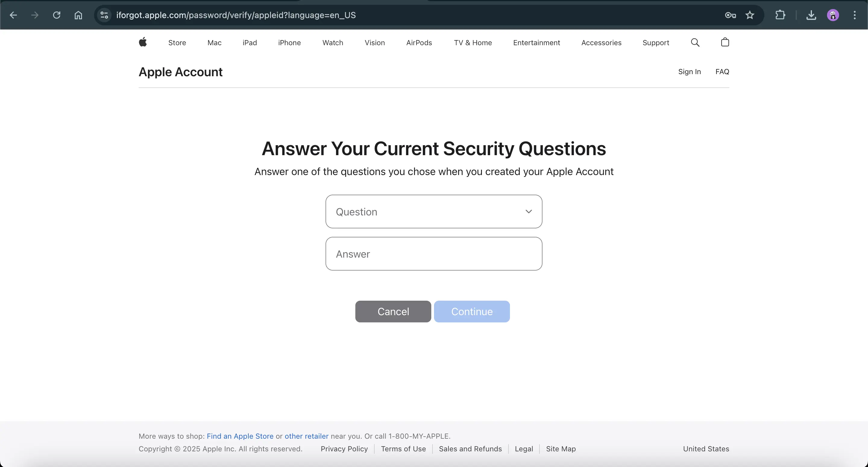Open the Terms of Use footer link
868x467 pixels.
point(403,449)
